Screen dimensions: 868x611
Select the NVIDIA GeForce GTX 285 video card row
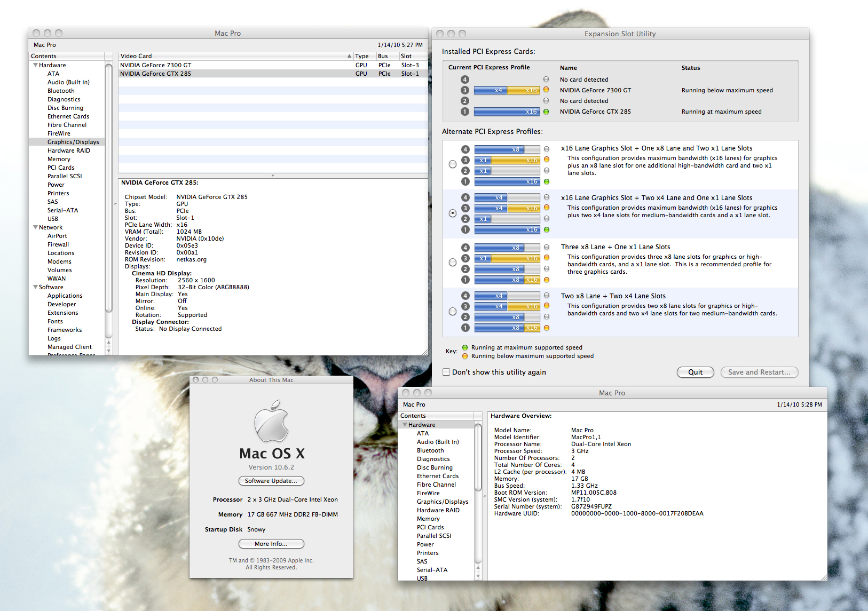[x=273, y=74]
